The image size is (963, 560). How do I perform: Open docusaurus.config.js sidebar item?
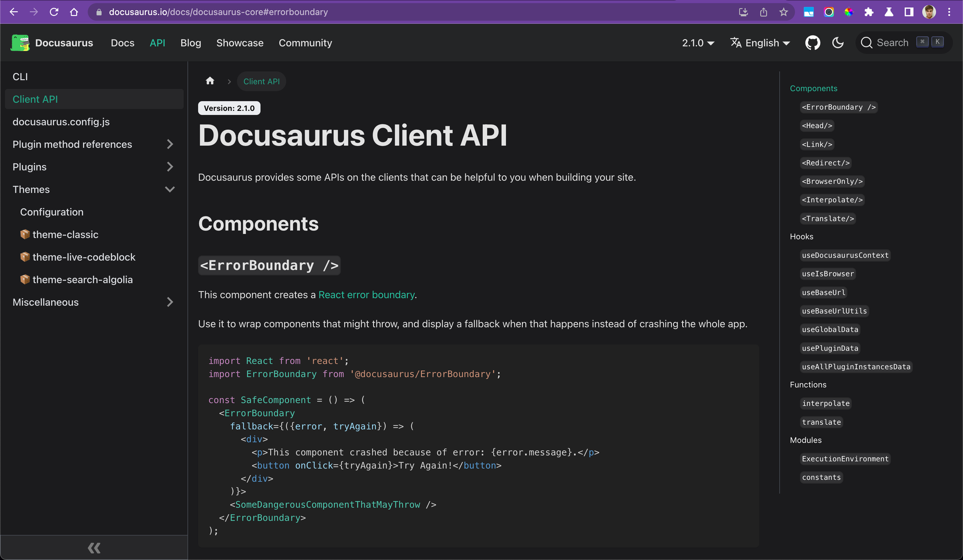[x=94, y=122]
